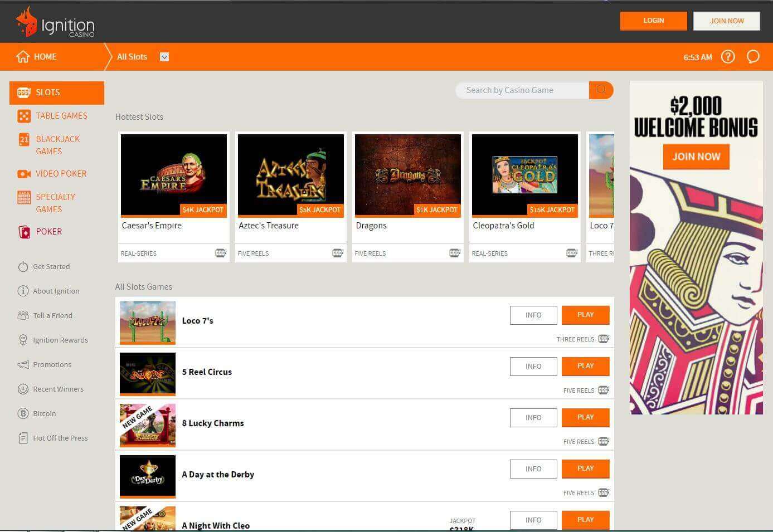Click slot reel icon on Aztec's Treasure card
This screenshot has height=532, width=773.
[338, 253]
